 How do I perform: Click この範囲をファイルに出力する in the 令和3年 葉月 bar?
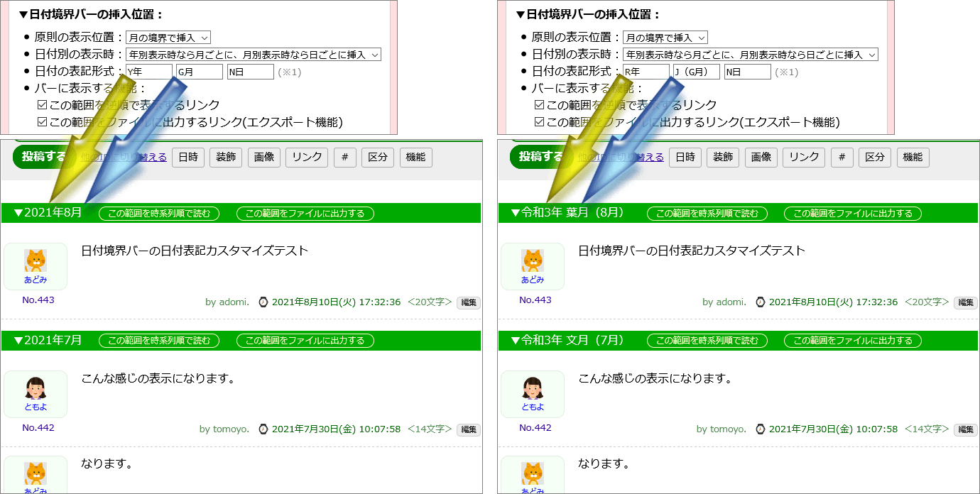[853, 214]
